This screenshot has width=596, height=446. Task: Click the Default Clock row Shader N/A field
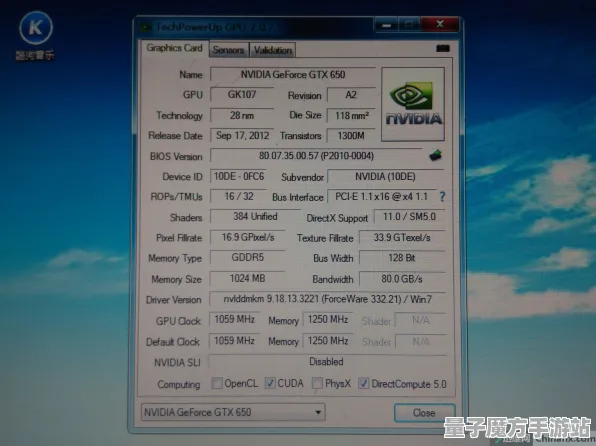coord(420,341)
